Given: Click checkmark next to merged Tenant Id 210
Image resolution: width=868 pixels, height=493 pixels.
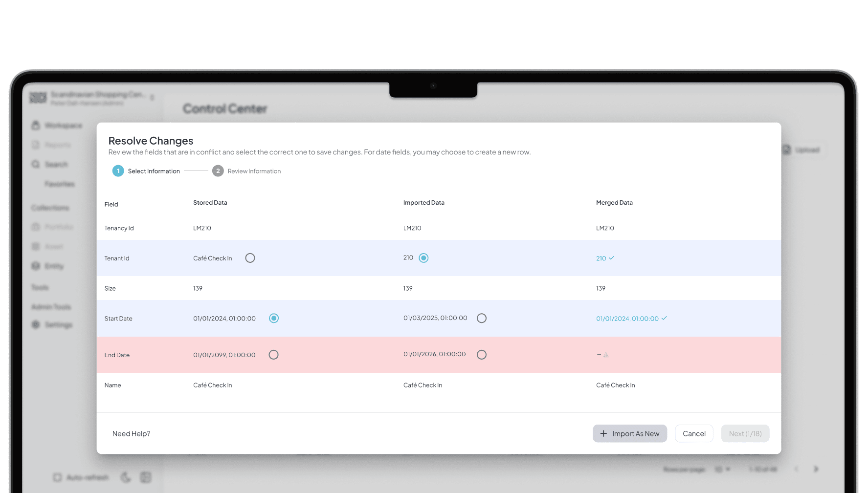Looking at the screenshot, I should tap(611, 258).
